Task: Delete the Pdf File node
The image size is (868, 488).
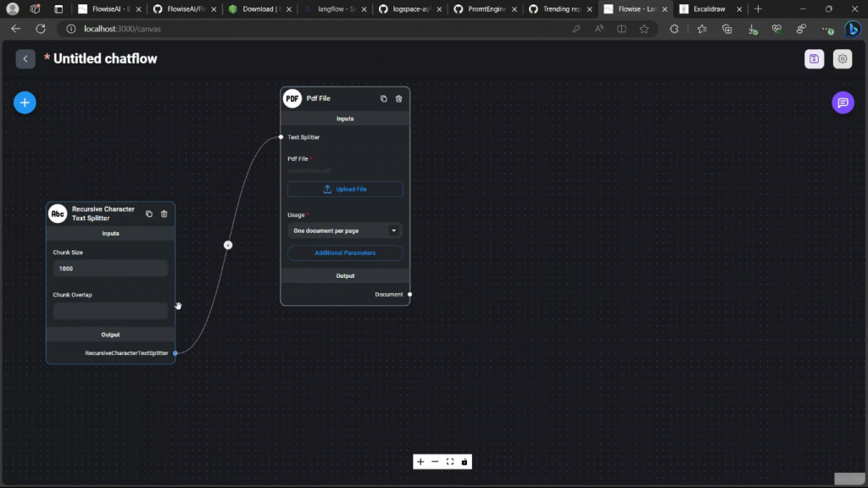Action: (398, 98)
